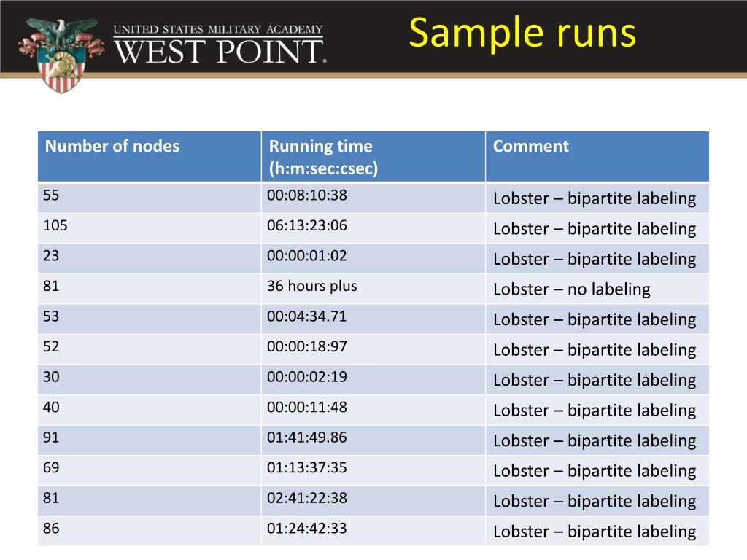Click running time 00:00:11:48 cell

[x=373, y=410]
